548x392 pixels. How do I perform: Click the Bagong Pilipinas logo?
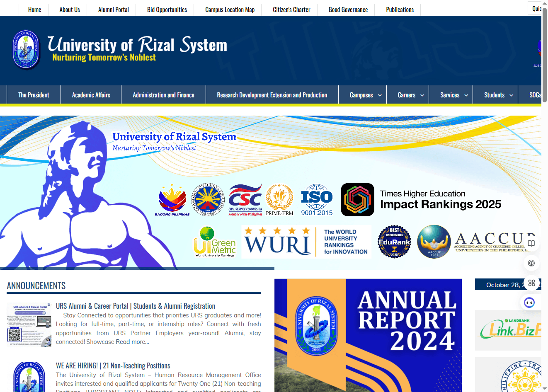pyautogui.click(x=172, y=200)
